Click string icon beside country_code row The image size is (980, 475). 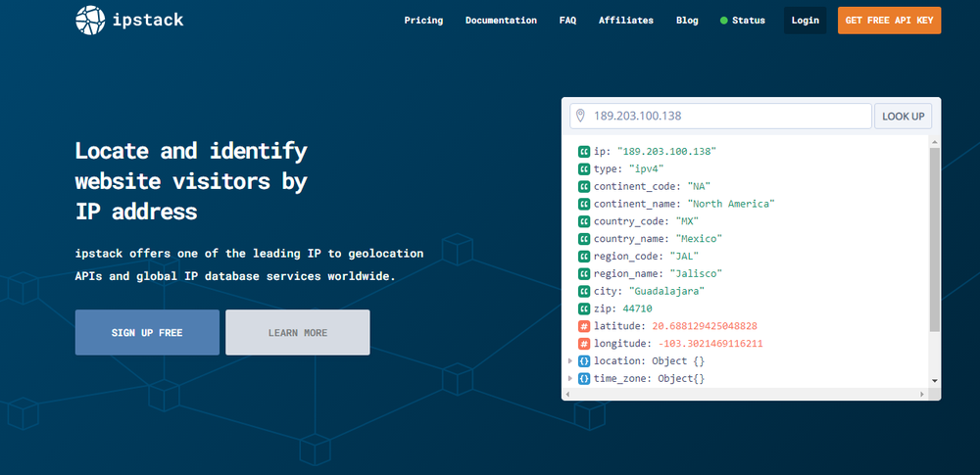pos(584,221)
